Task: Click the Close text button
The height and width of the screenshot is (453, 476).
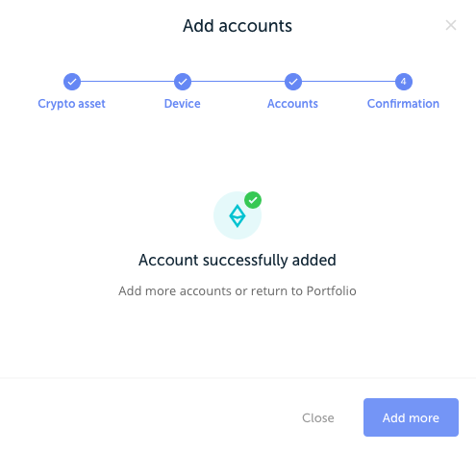Action: 318,417
